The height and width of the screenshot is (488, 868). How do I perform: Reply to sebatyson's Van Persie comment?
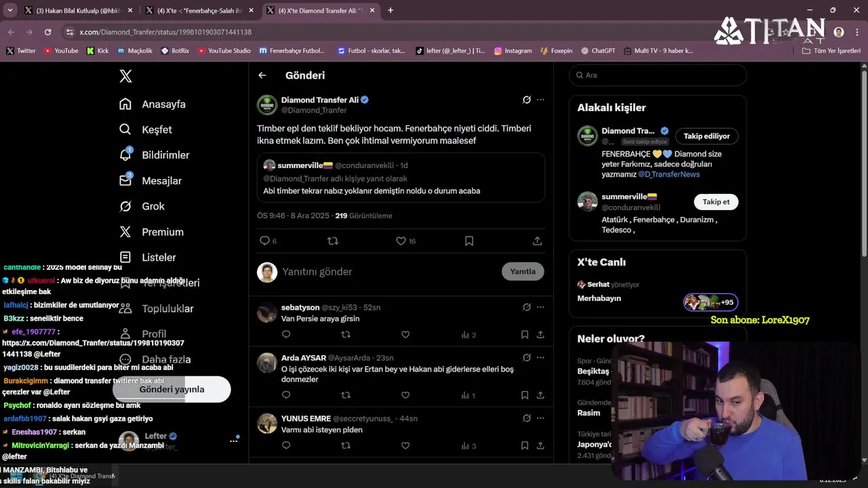tap(286, 334)
